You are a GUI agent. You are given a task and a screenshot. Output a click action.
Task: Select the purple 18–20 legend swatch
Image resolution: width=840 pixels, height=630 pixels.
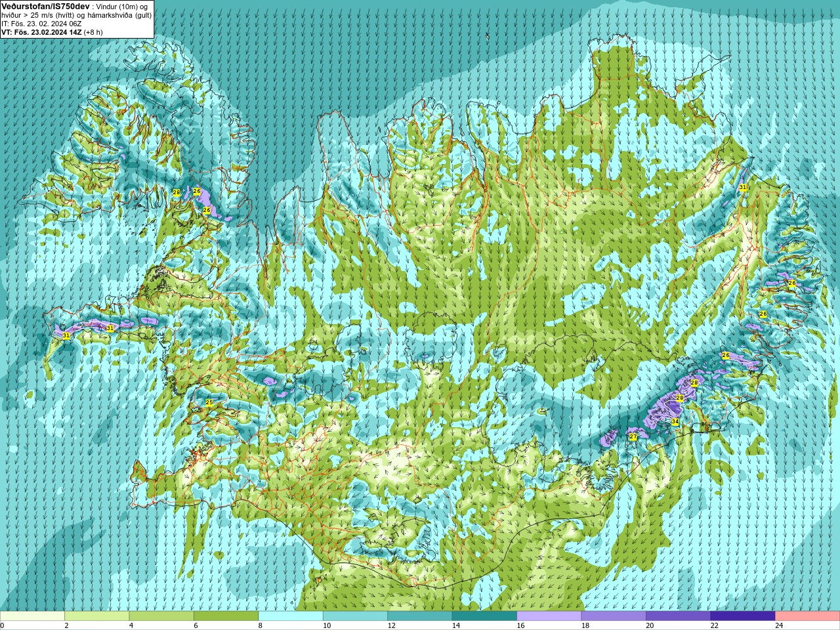pyautogui.click(x=614, y=616)
